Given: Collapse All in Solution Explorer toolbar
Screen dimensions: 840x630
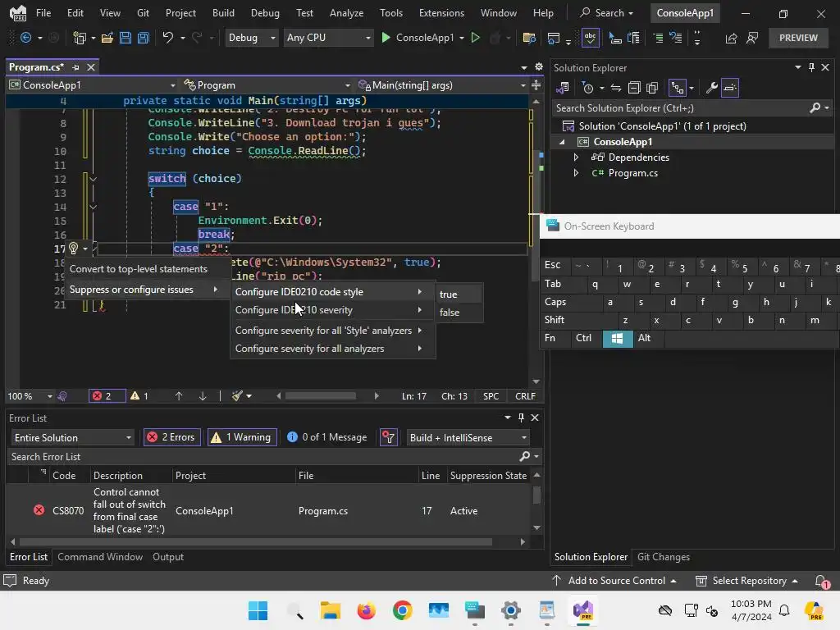Looking at the screenshot, I should (x=634, y=88).
